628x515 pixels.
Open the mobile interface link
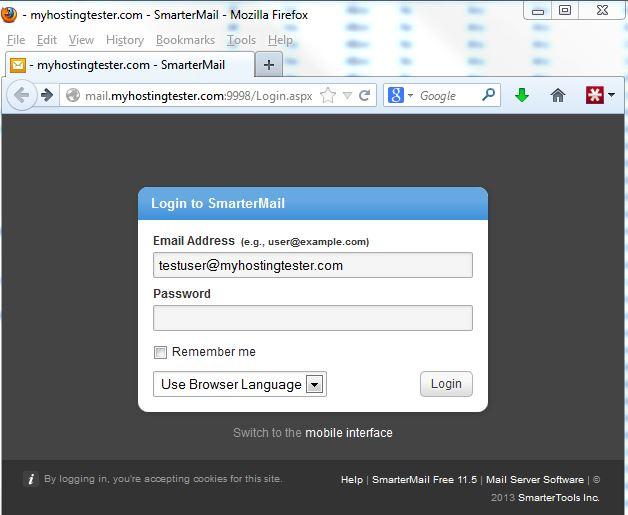348,433
